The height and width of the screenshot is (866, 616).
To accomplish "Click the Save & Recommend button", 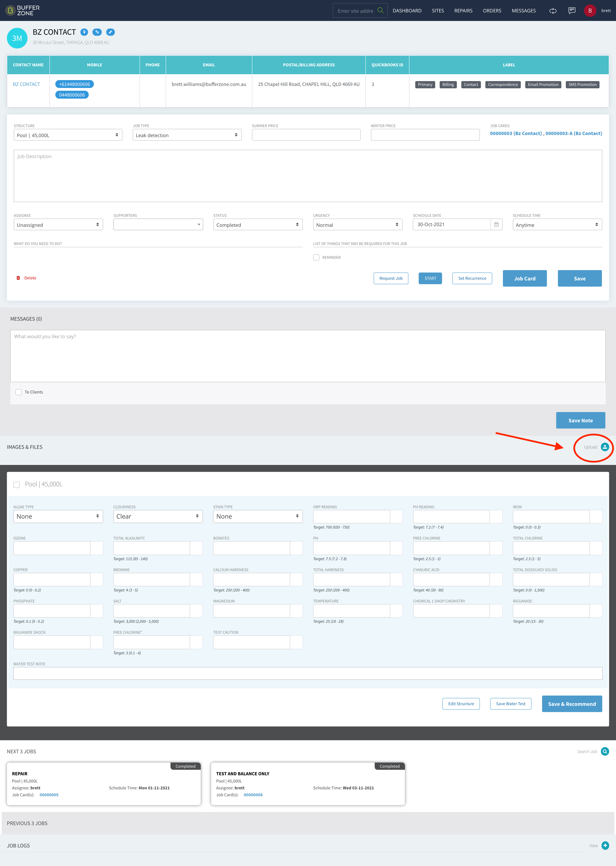I will [572, 704].
